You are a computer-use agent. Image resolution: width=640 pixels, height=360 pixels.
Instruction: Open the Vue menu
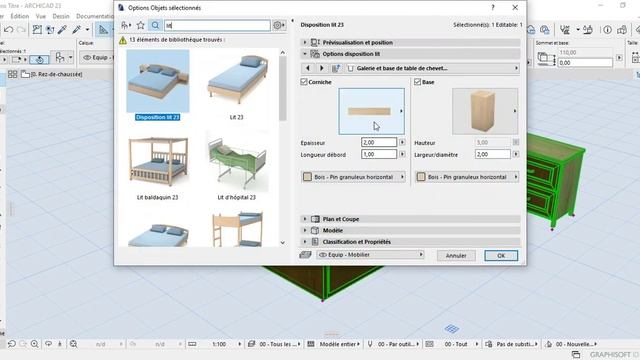[40, 16]
